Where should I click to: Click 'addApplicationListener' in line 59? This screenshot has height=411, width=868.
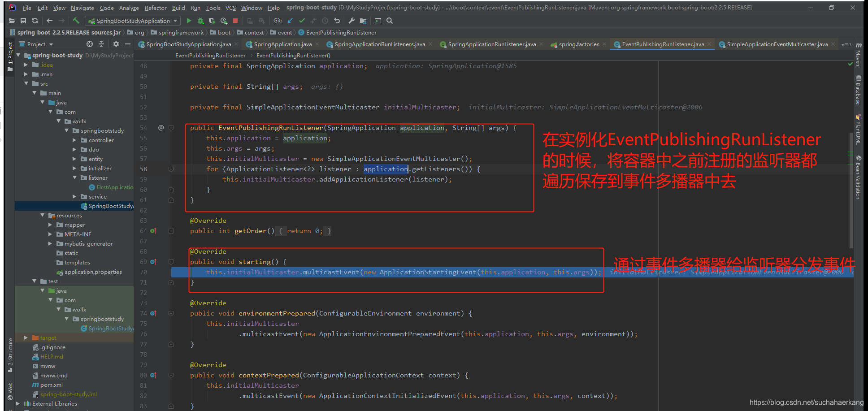[x=363, y=179]
